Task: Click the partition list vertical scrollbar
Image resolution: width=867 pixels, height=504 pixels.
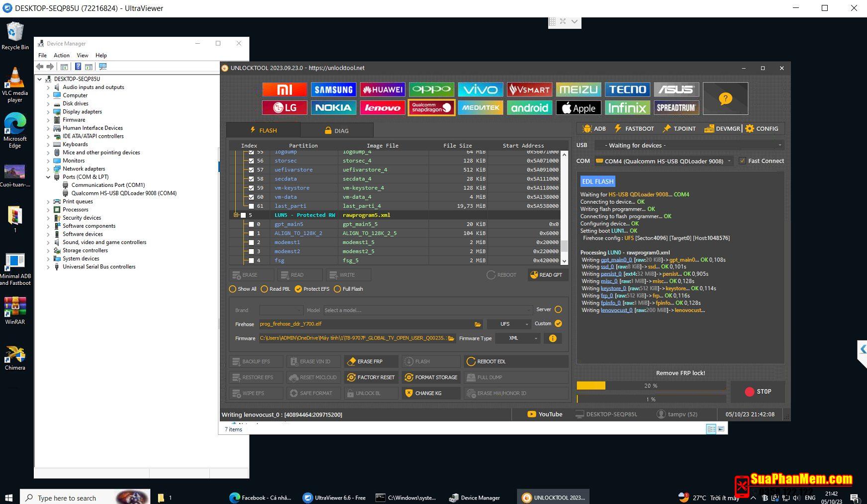Action: 564,208
